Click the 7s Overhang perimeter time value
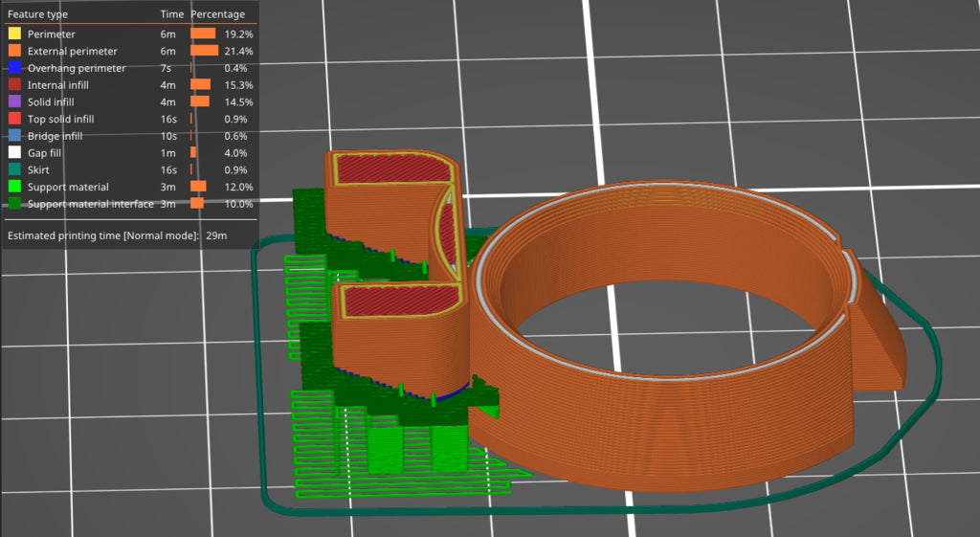Screen dimensions: 980x537 [x=166, y=68]
